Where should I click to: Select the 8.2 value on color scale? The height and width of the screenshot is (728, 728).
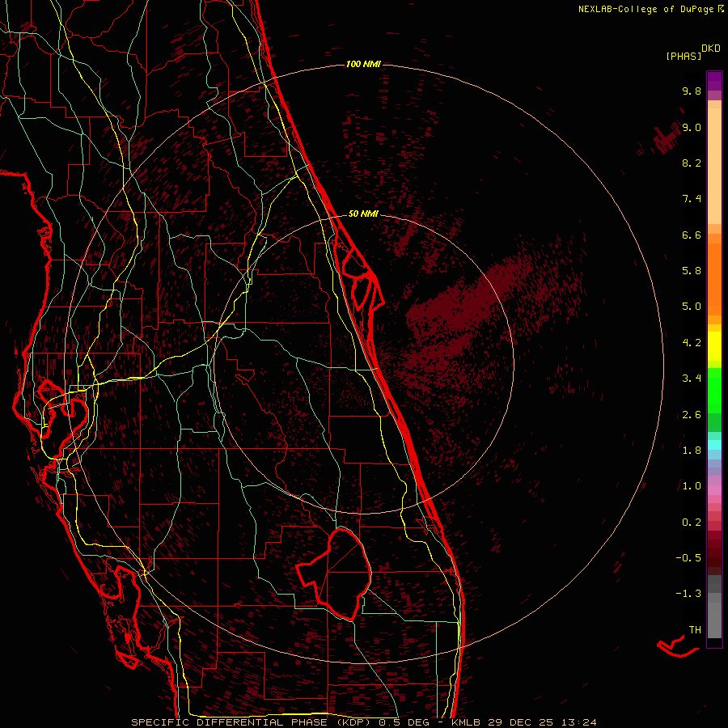[x=692, y=163]
